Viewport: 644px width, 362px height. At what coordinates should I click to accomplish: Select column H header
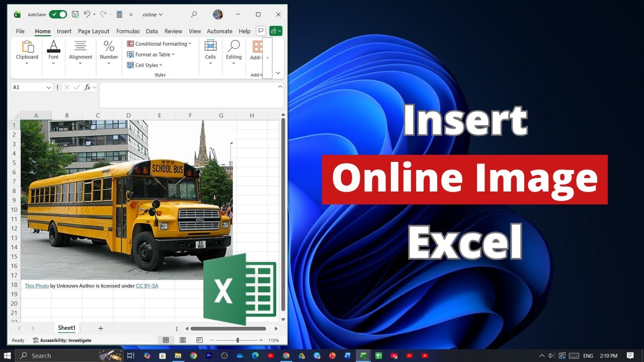tap(252, 116)
